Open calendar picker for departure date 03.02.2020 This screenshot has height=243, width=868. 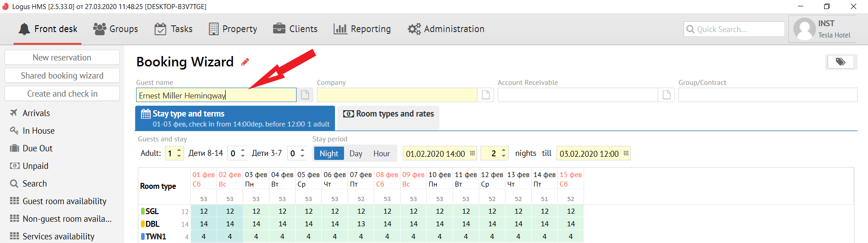pos(626,154)
